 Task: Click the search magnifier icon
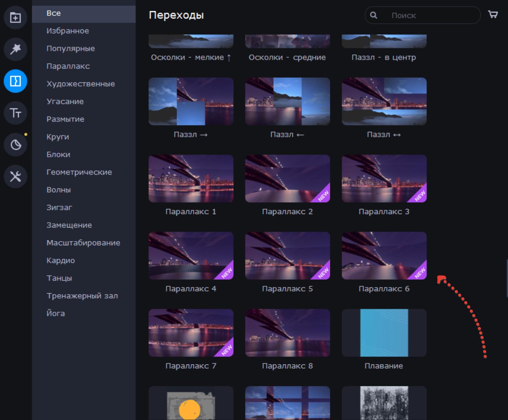tap(374, 15)
